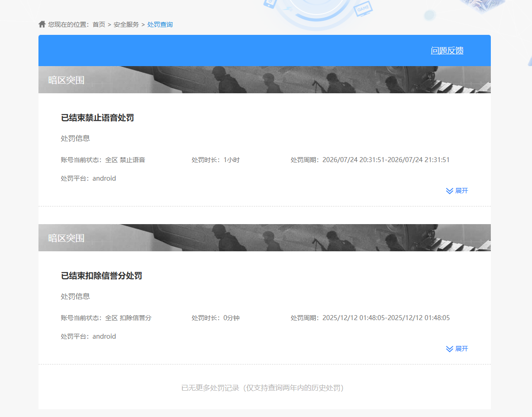Expand details for 扣除信誉分 penalty record
The width and height of the screenshot is (532, 417).
[x=457, y=349]
